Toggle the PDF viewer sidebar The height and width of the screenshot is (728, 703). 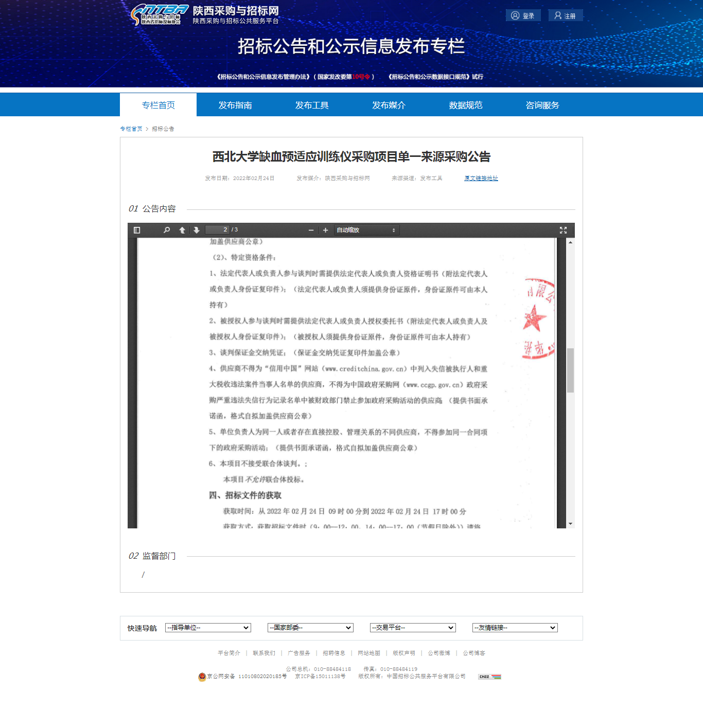[x=137, y=230]
